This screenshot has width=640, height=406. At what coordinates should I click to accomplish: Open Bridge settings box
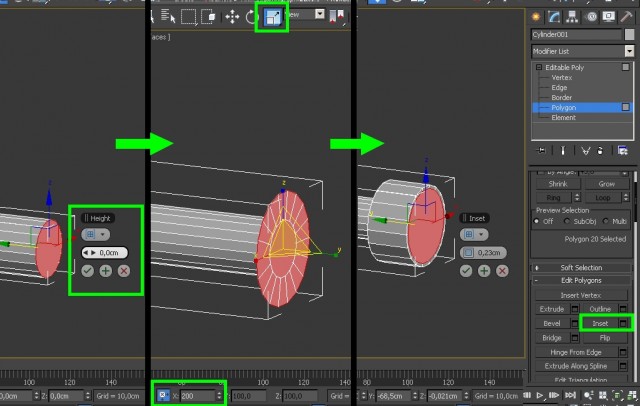[x=575, y=337]
